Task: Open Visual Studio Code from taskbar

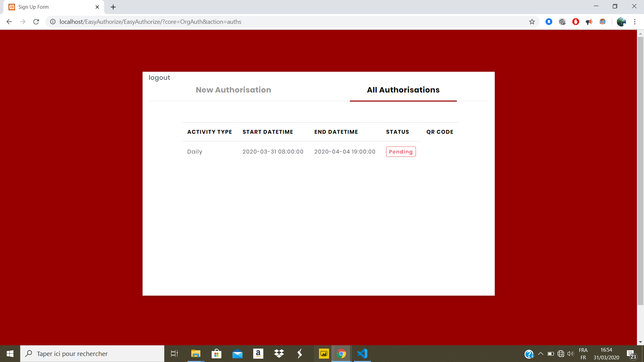Action: tap(362, 354)
